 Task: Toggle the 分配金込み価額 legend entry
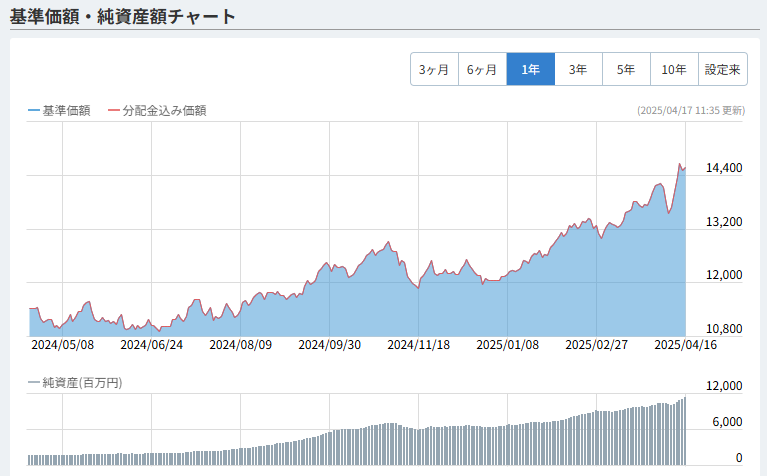(x=158, y=111)
